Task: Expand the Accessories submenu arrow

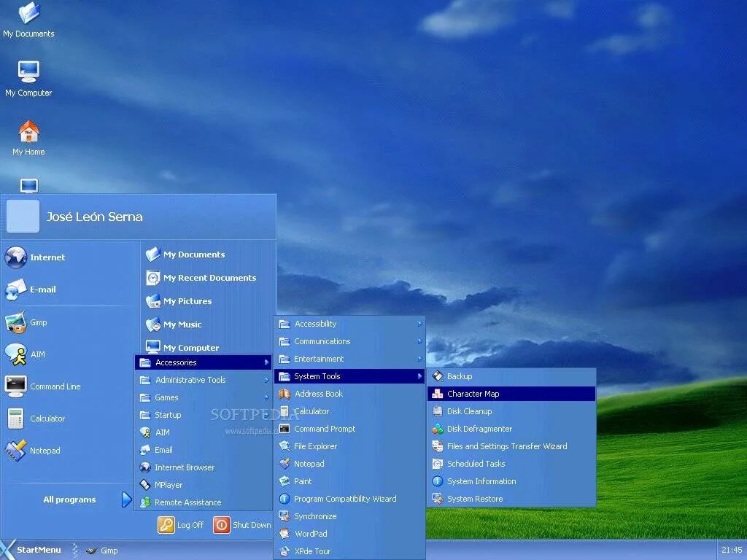Action: pos(266,362)
